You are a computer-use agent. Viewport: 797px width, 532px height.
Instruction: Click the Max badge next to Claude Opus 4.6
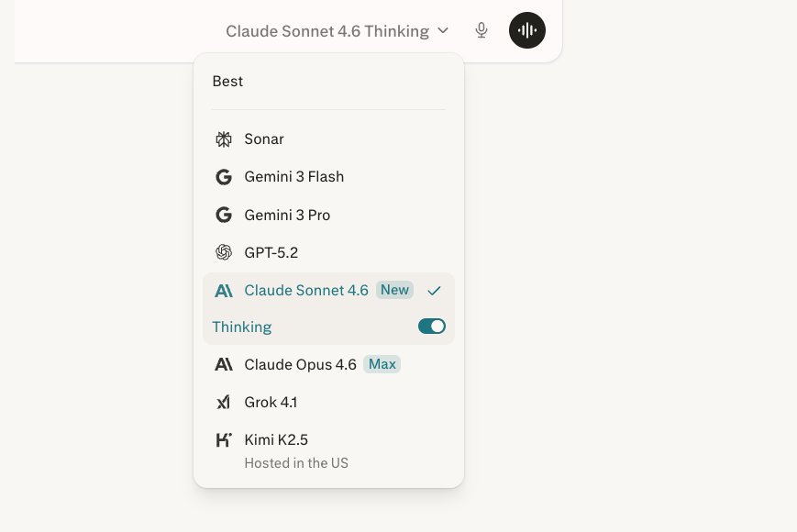click(382, 364)
